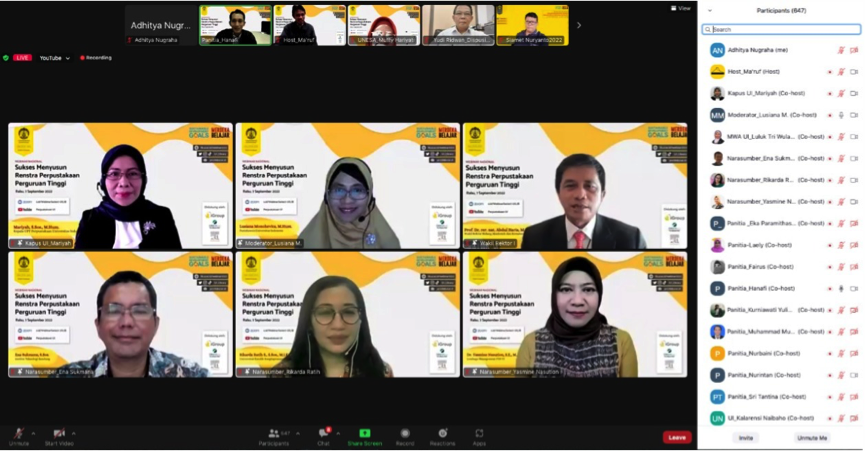Viewport: 865px width, 451px height.
Task: Open the Participants panel icon in toolbar
Action: (274, 433)
